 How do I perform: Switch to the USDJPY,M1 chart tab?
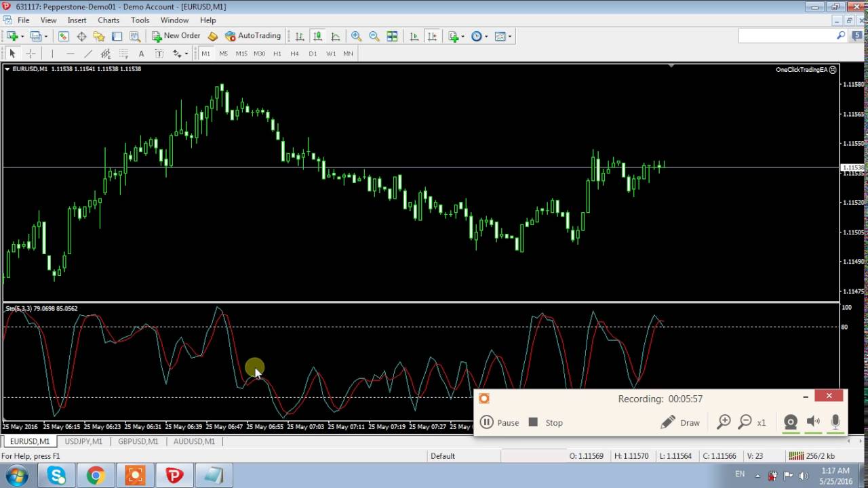coord(83,441)
